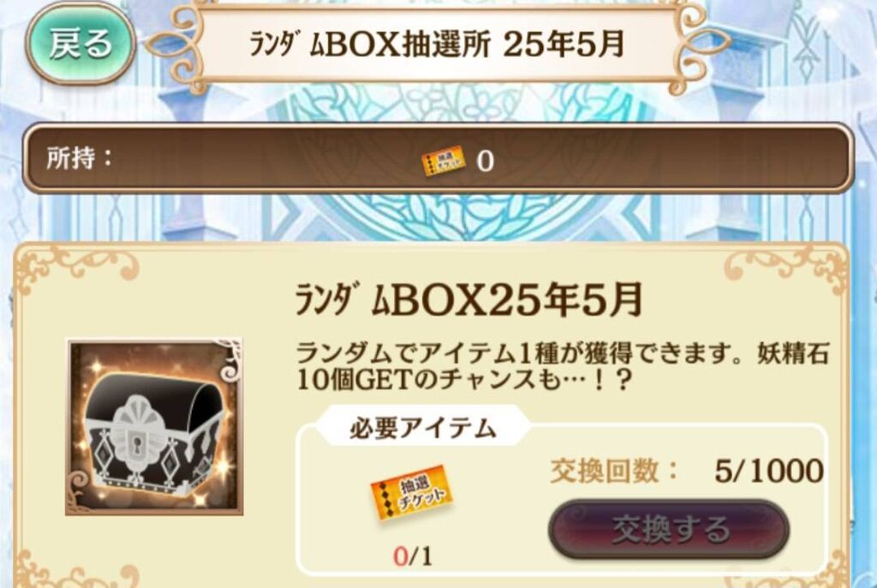Click the 抽選チケット icon under 必要アイテム
The image size is (877, 588).
pyautogui.click(x=412, y=492)
